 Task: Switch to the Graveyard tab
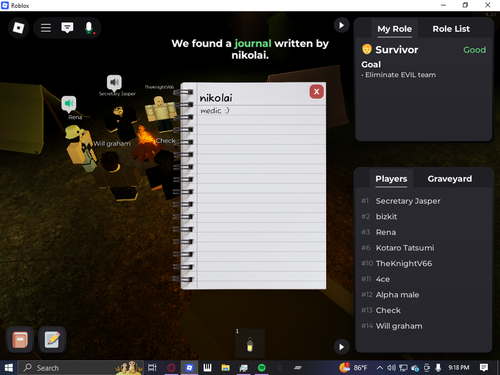click(x=450, y=179)
